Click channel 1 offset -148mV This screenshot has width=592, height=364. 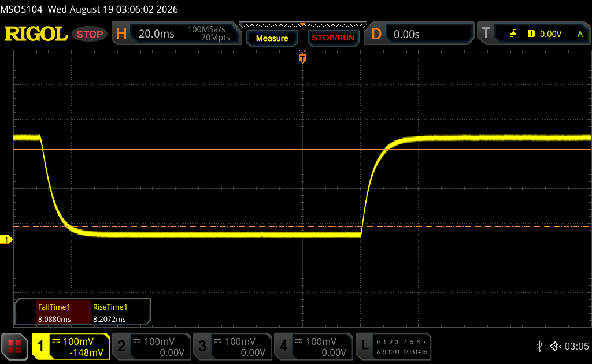click(86, 352)
